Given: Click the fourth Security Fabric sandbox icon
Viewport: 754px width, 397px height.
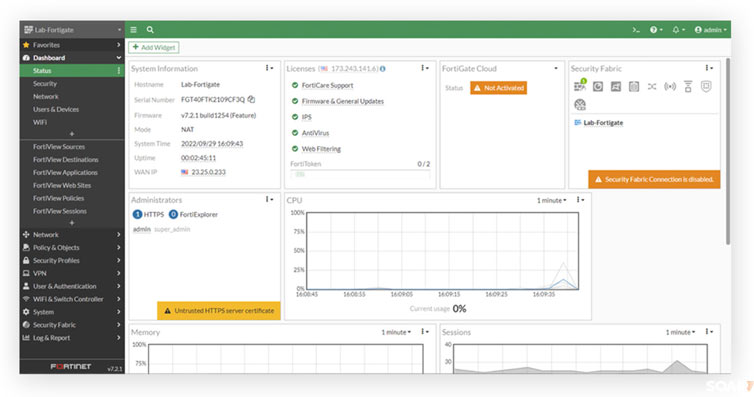Looking at the screenshot, I should pos(634,87).
